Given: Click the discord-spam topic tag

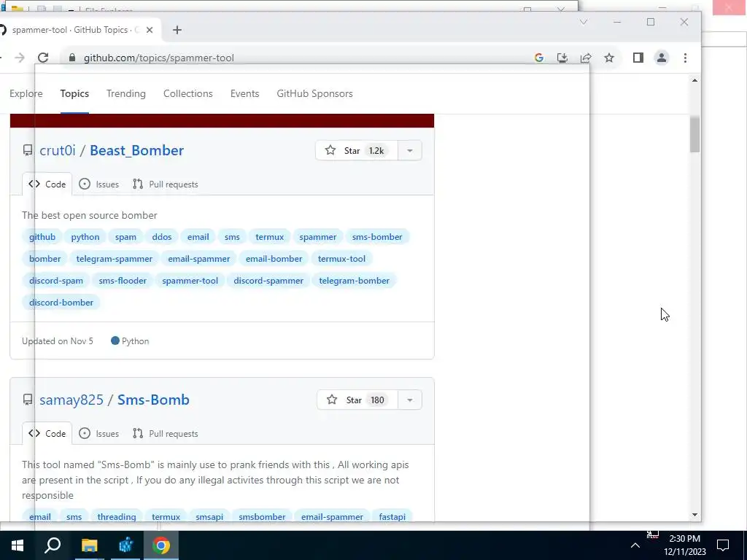Looking at the screenshot, I should click(x=56, y=281).
